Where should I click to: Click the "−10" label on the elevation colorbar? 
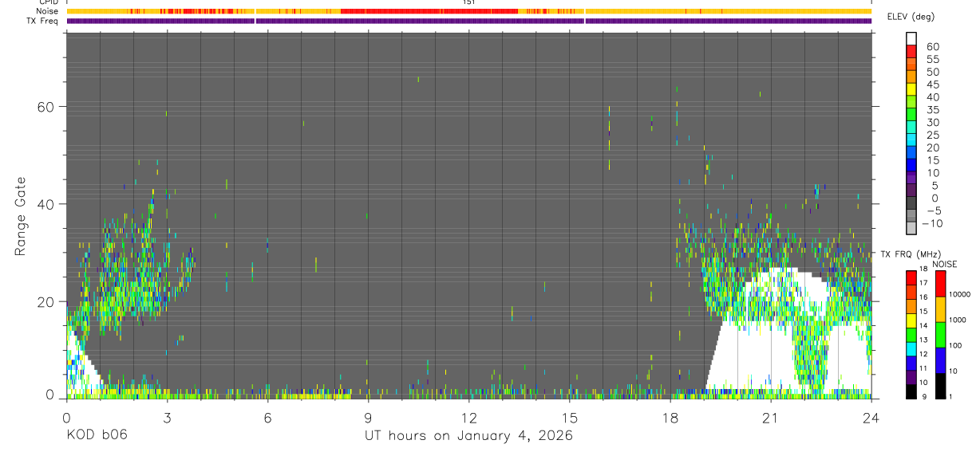tap(931, 224)
